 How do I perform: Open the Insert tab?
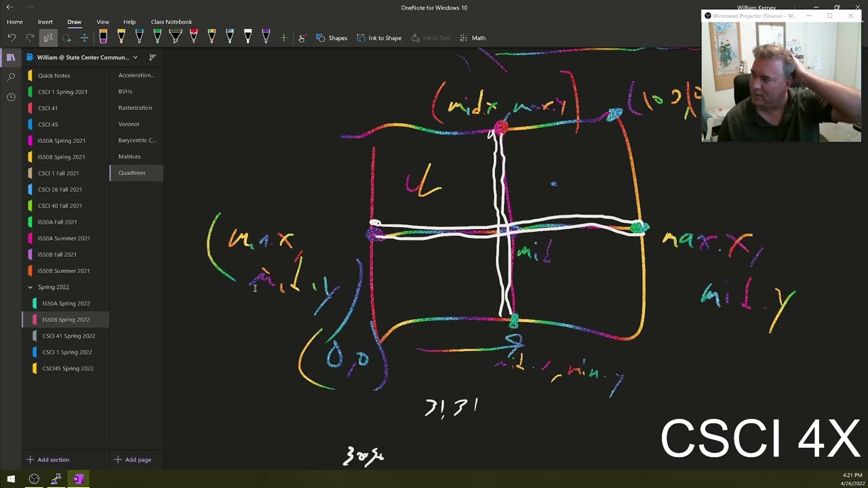tap(45, 22)
